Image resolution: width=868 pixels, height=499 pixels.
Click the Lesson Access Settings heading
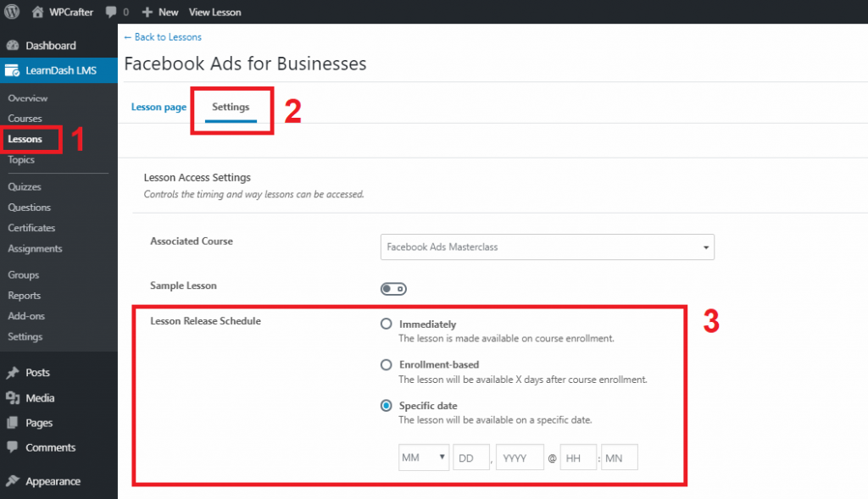197,178
